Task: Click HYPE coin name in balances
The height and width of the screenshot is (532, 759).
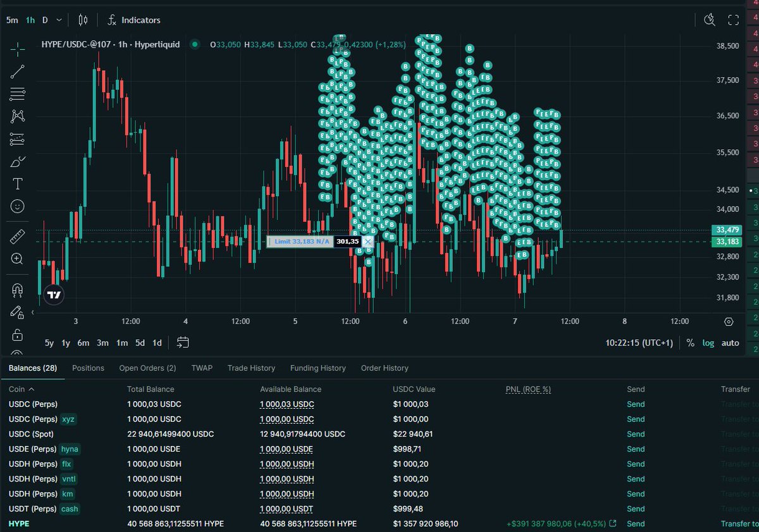Action: tap(19, 524)
